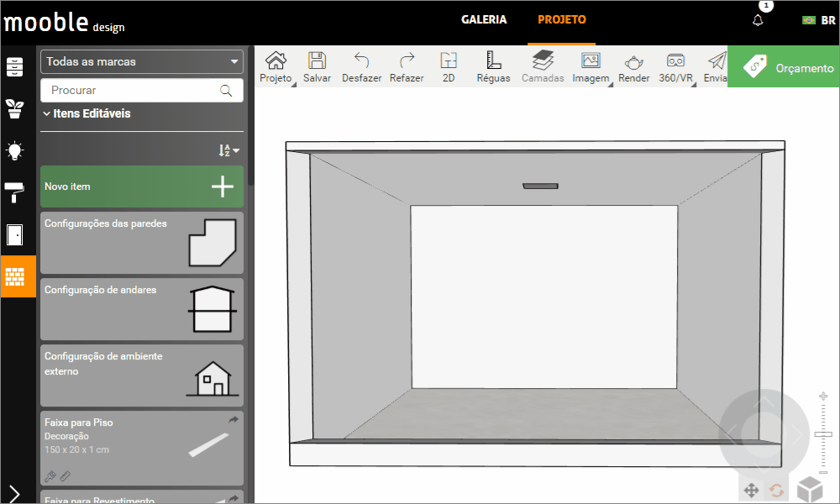The image size is (840, 504).
Task: Click the search magnifier icon
Action: click(226, 91)
